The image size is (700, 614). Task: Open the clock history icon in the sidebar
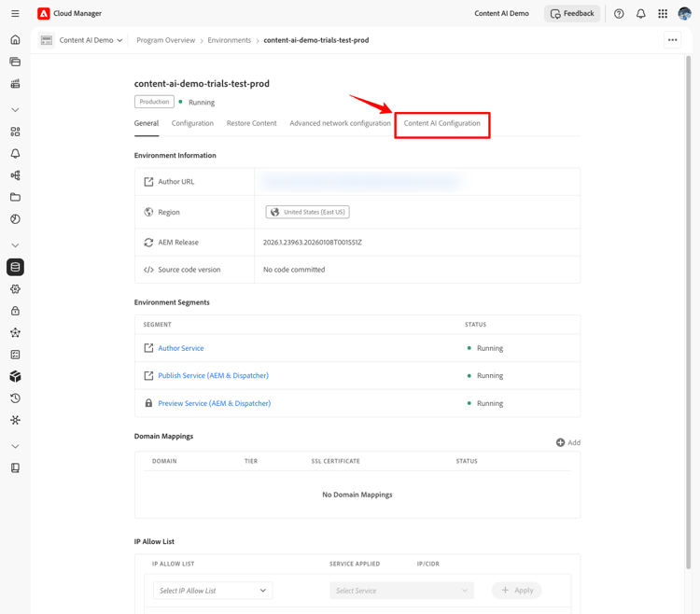(15, 398)
